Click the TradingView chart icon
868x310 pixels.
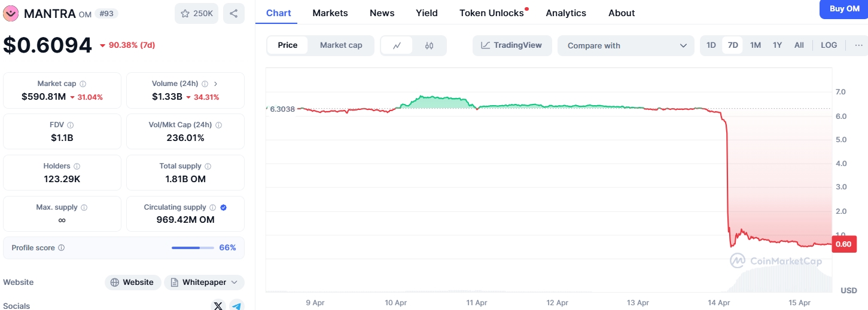(x=486, y=45)
